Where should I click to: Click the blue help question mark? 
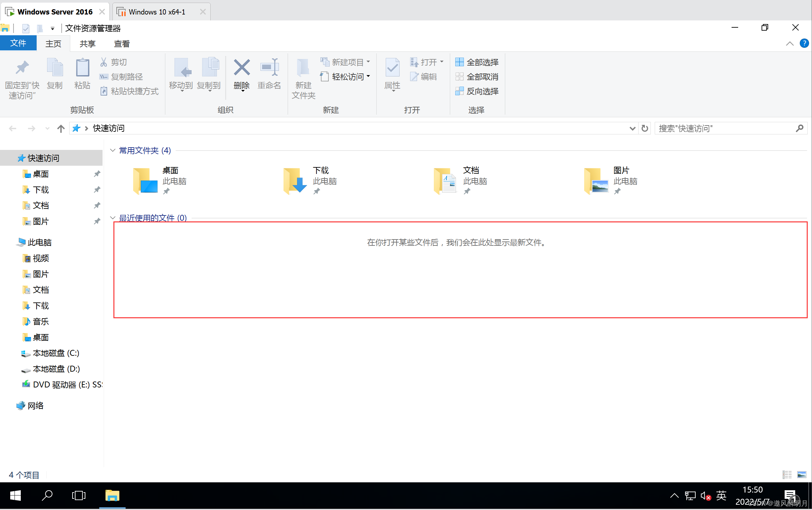[804, 43]
